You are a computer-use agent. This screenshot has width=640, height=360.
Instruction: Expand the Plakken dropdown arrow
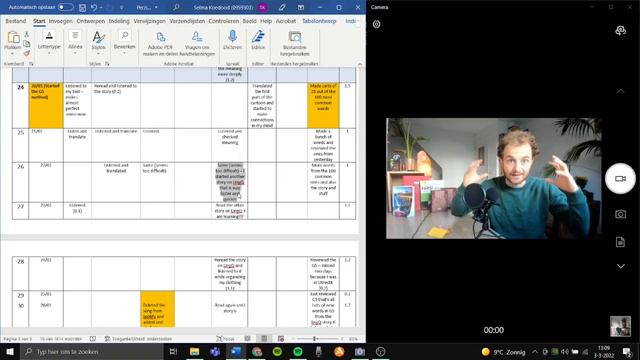tap(13, 54)
